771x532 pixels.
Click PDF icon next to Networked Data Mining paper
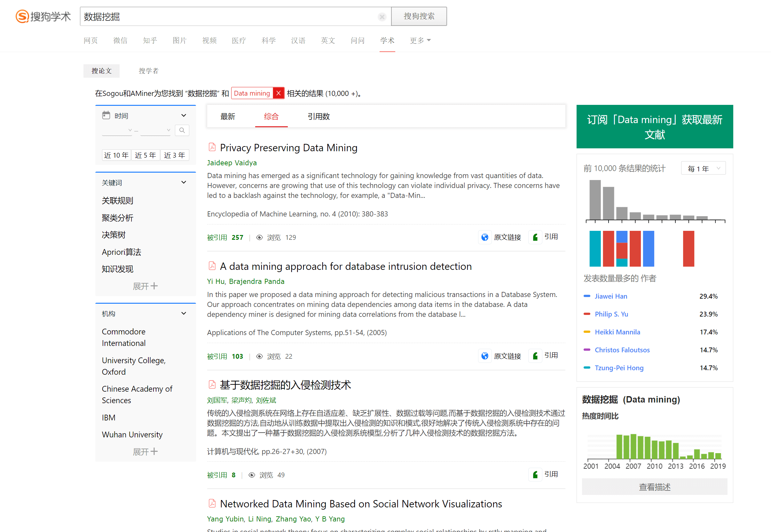click(212, 503)
